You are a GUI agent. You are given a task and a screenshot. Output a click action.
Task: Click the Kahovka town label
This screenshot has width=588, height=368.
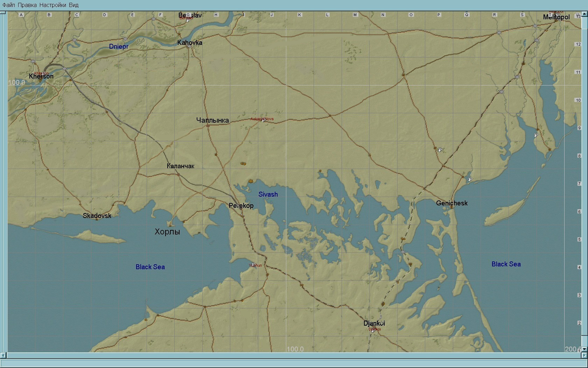tap(190, 43)
